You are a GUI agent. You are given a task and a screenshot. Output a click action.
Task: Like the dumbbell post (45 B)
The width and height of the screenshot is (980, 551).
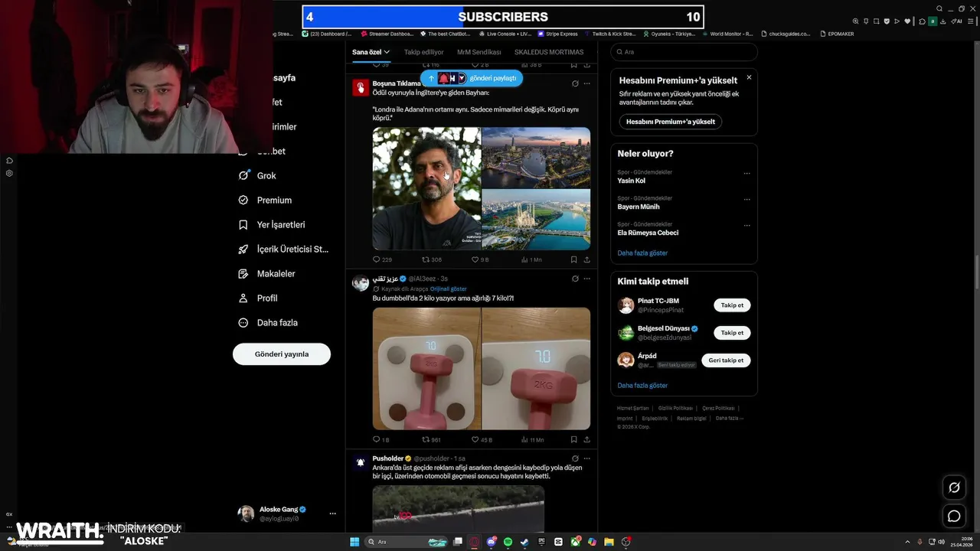[x=482, y=439]
